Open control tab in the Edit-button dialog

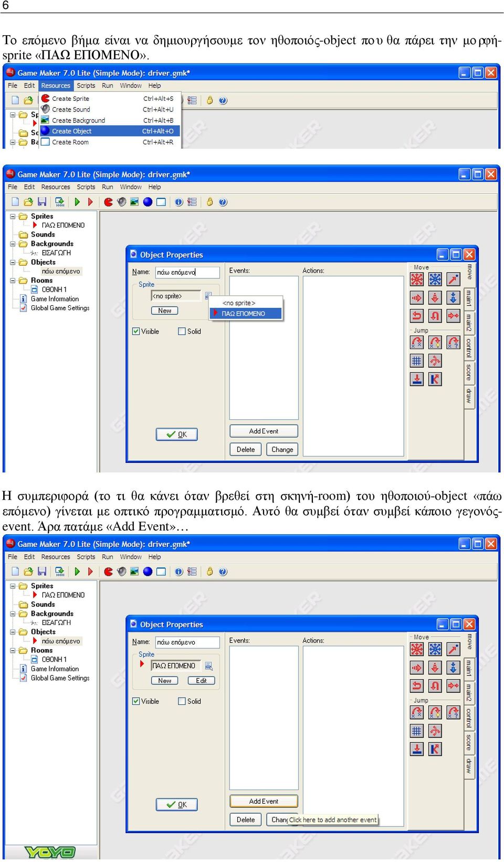point(469,717)
